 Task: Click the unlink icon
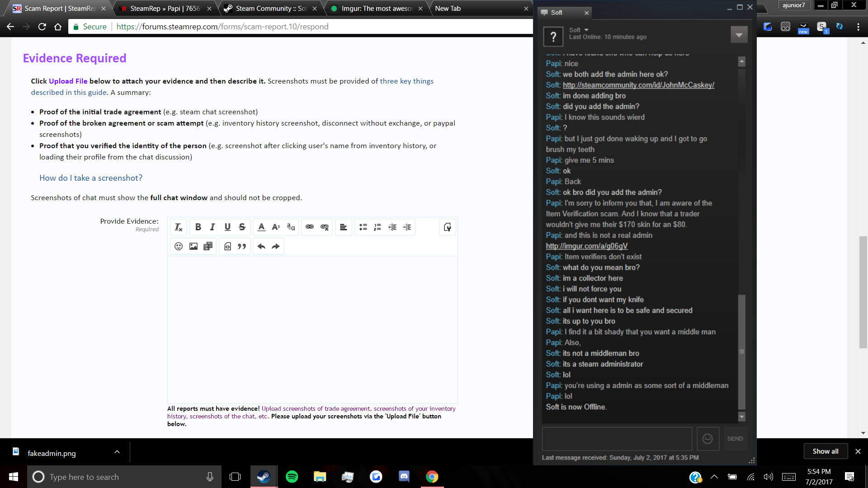click(x=325, y=227)
